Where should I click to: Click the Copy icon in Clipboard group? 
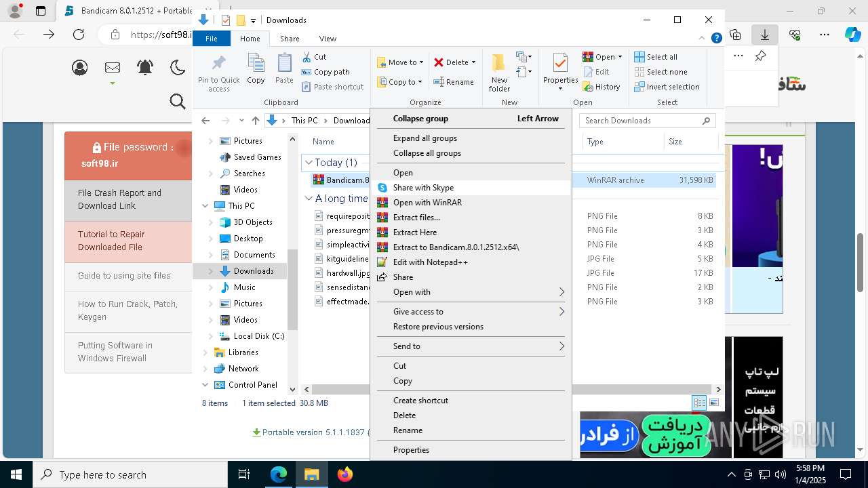point(256,64)
